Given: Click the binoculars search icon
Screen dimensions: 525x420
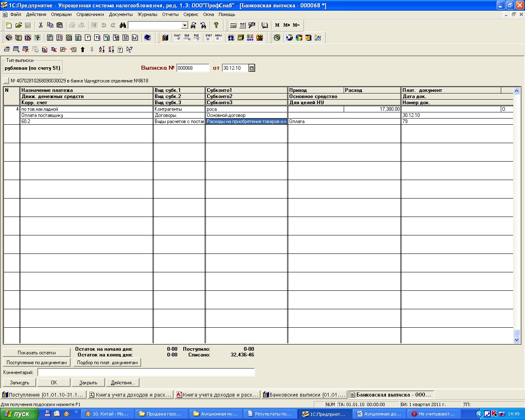Looking at the screenshot, I should (x=122, y=25).
